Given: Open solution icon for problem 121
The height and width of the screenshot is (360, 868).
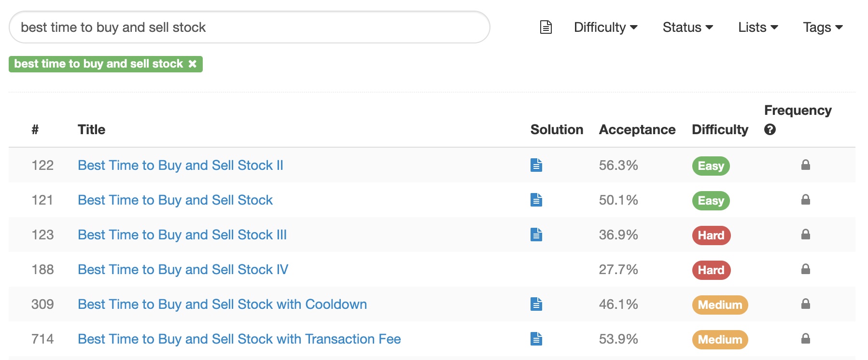Looking at the screenshot, I should [x=536, y=200].
